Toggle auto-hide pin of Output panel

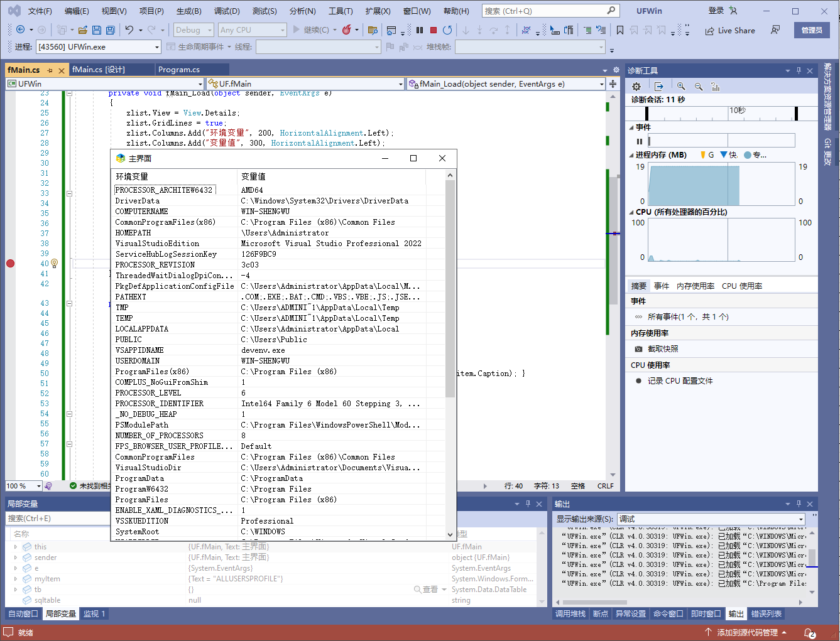799,504
